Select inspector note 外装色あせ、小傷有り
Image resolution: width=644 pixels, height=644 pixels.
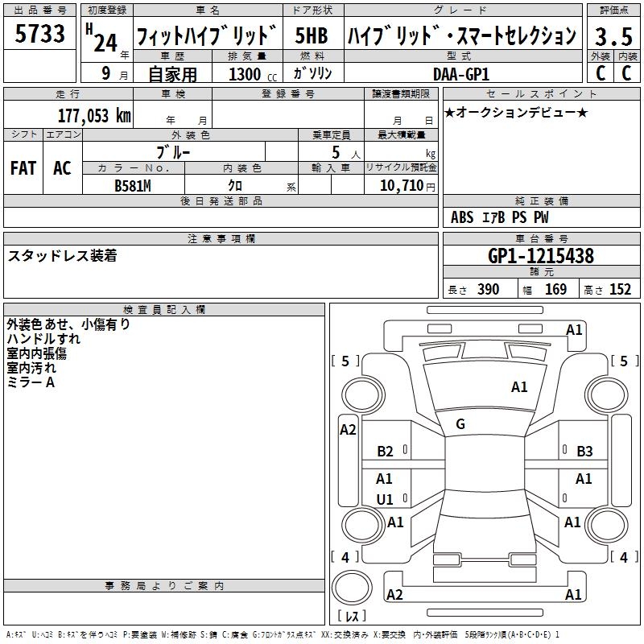68,324
